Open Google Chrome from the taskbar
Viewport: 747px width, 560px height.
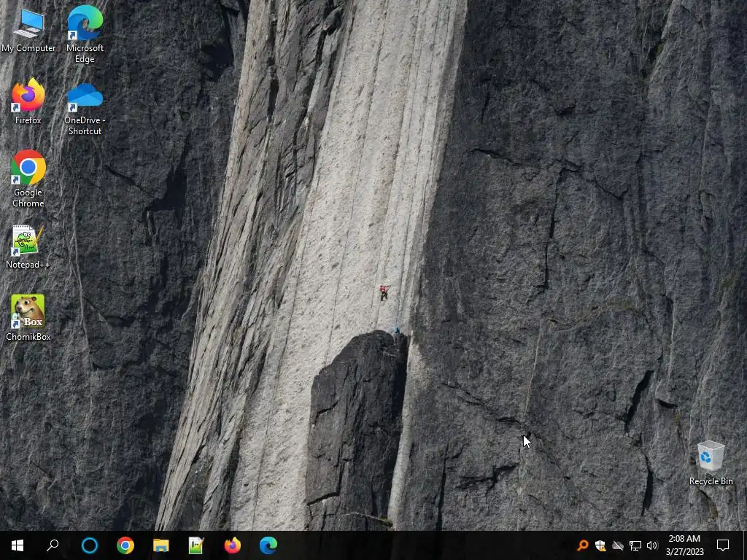pos(125,545)
